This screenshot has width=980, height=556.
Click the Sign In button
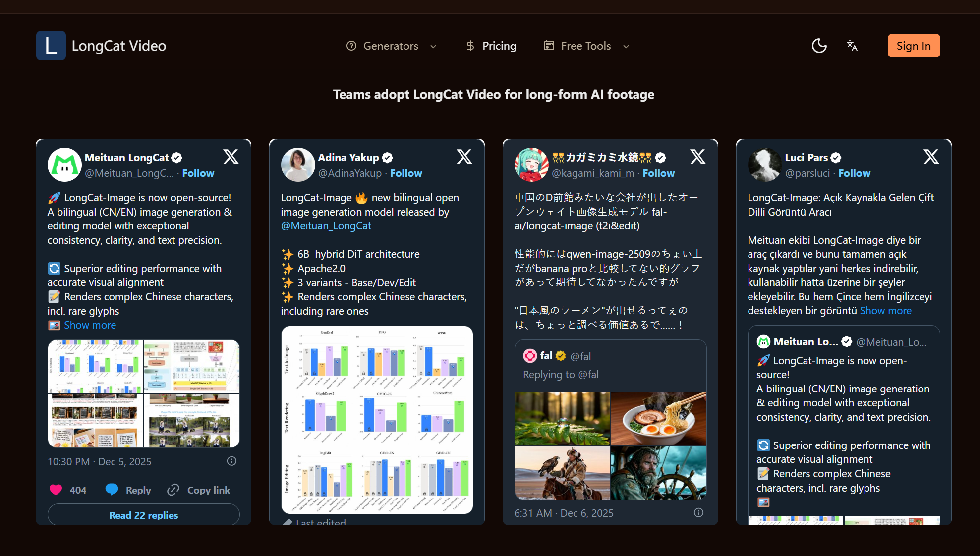(x=913, y=46)
